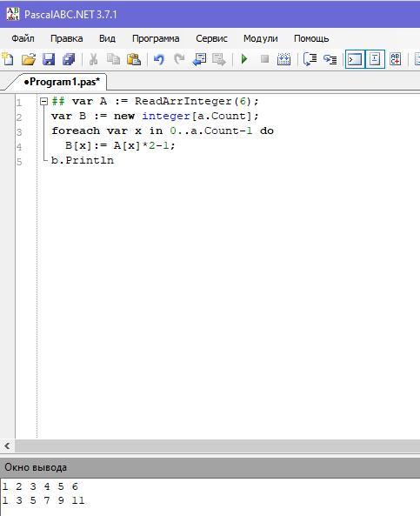
Task: Select the Program1.pas tab
Action: [62, 82]
